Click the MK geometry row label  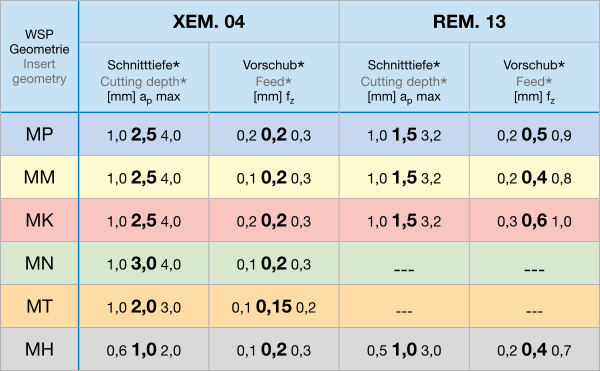click(x=39, y=220)
